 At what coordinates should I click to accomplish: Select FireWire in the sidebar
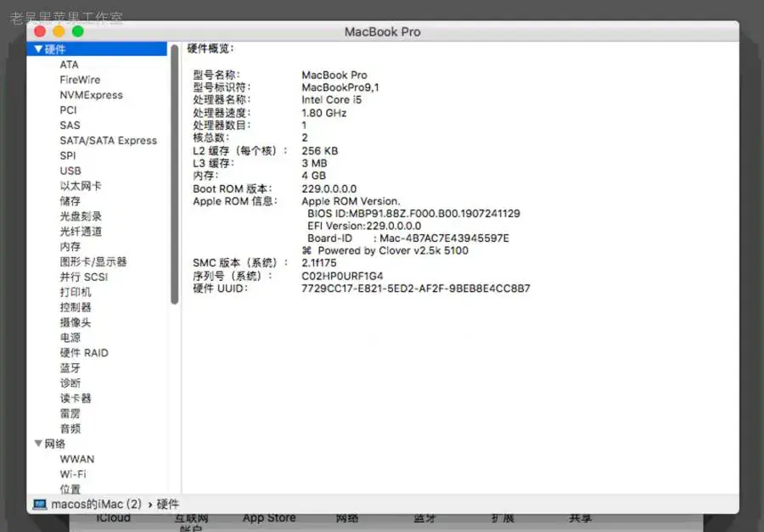click(80, 80)
